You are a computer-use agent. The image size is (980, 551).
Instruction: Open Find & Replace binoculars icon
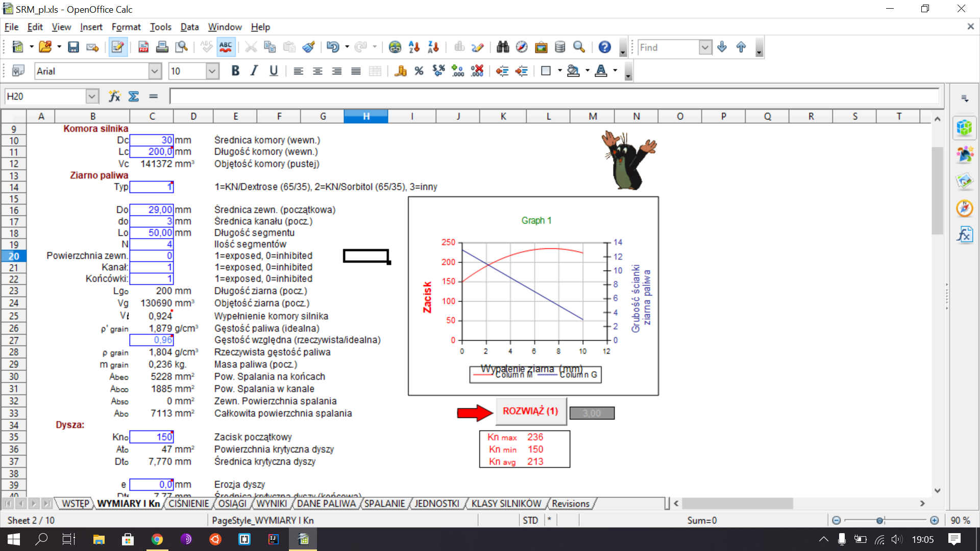point(503,47)
